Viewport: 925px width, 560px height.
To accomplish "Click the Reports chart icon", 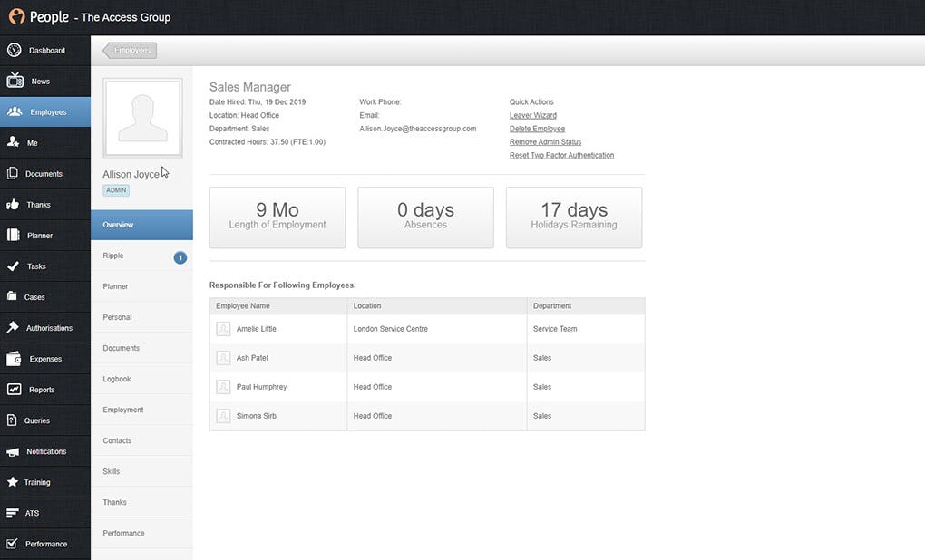I will (x=15, y=389).
